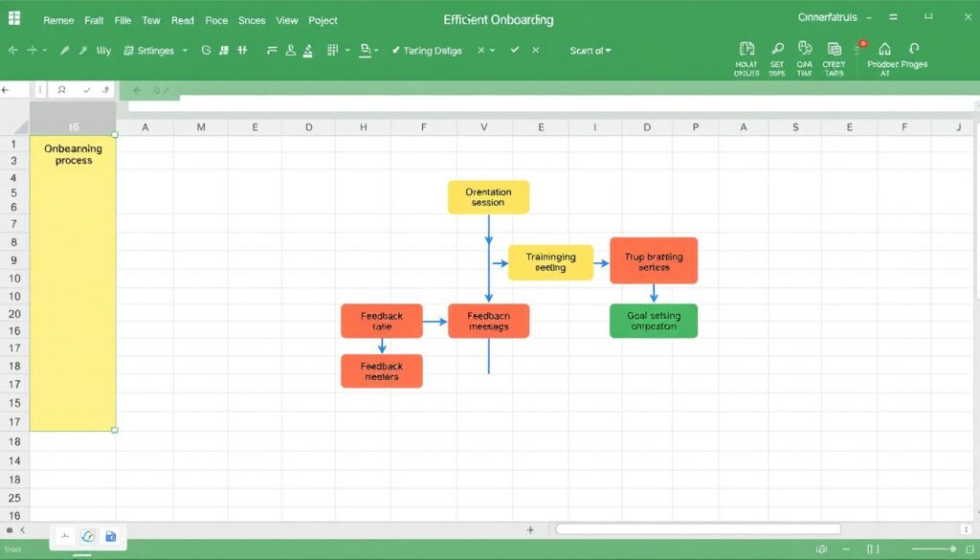Click the Cinnerfatruls account label
The height and width of the screenshot is (560, 980).
pos(827,17)
